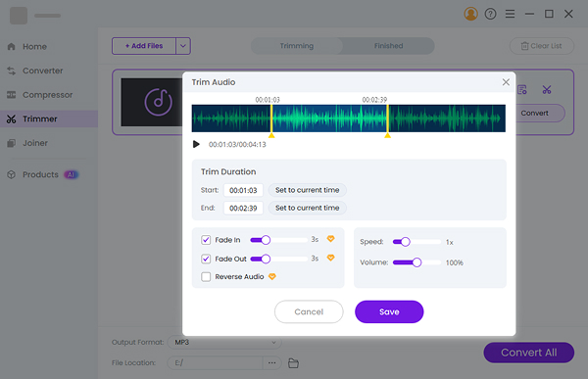Viewport: 588px width, 379px height.
Task: Switch to the Finished tab
Action: [388, 46]
